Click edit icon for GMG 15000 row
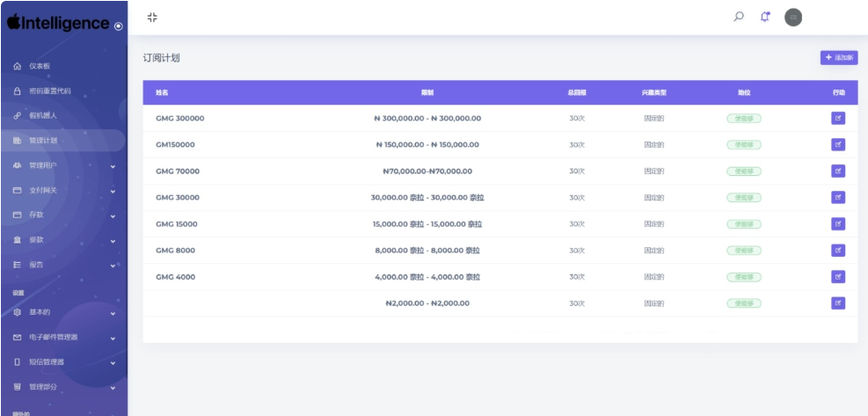 (x=838, y=223)
